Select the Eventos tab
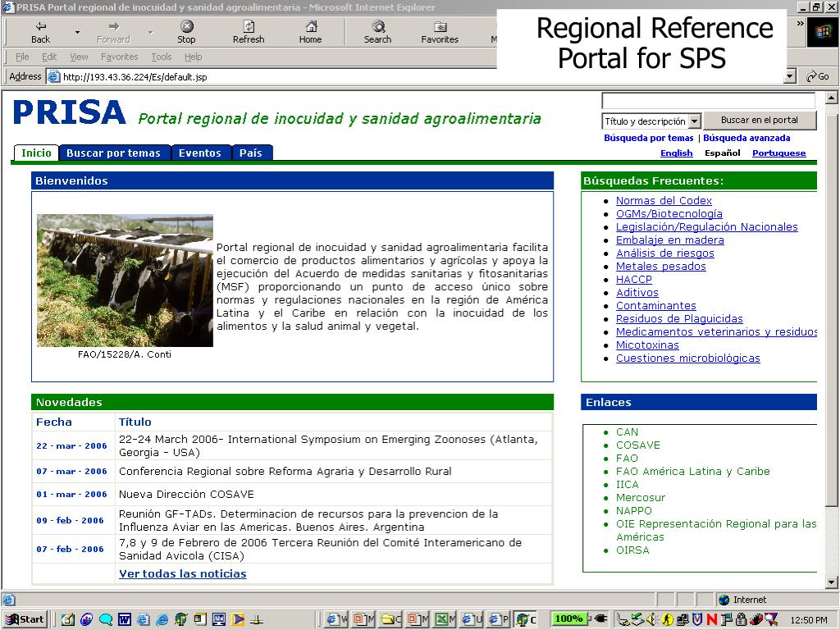Image resolution: width=840 pixels, height=630 pixels. coord(200,153)
